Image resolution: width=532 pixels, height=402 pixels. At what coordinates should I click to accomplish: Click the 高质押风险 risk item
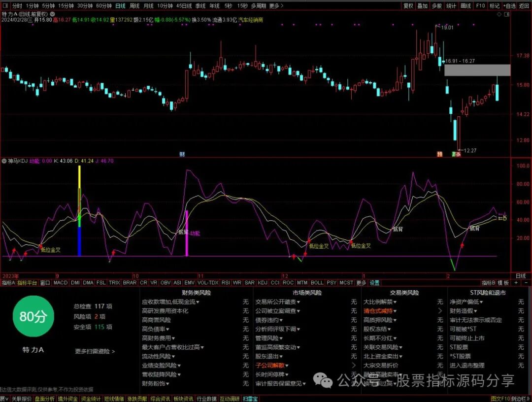coord(380,320)
